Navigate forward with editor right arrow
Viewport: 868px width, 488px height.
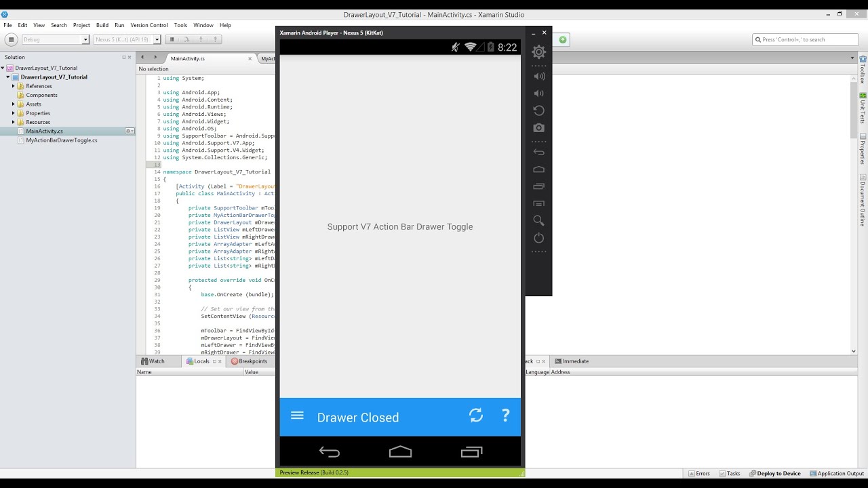[155, 58]
